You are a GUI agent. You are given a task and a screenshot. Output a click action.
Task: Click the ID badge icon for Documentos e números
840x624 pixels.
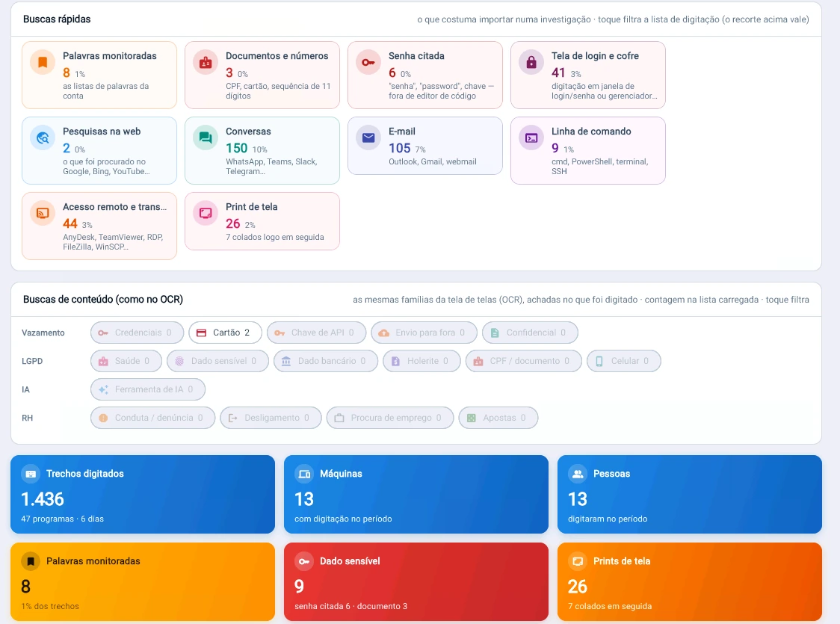click(206, 62)
